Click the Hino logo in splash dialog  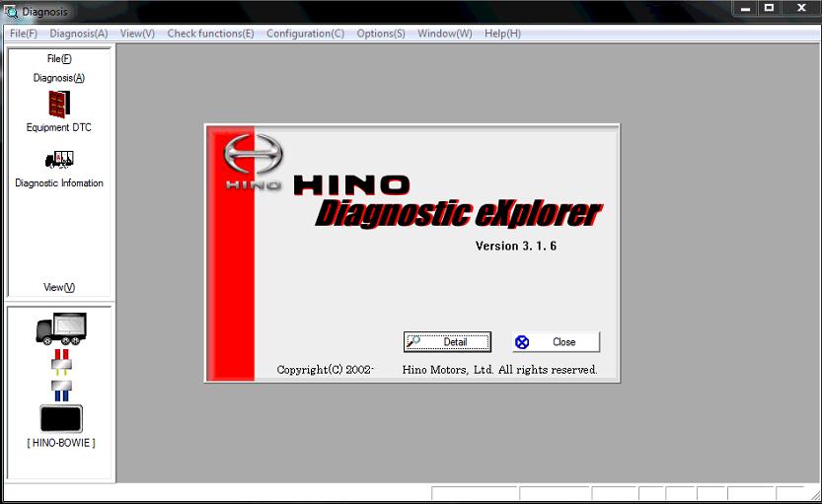[x=254, y=162]
